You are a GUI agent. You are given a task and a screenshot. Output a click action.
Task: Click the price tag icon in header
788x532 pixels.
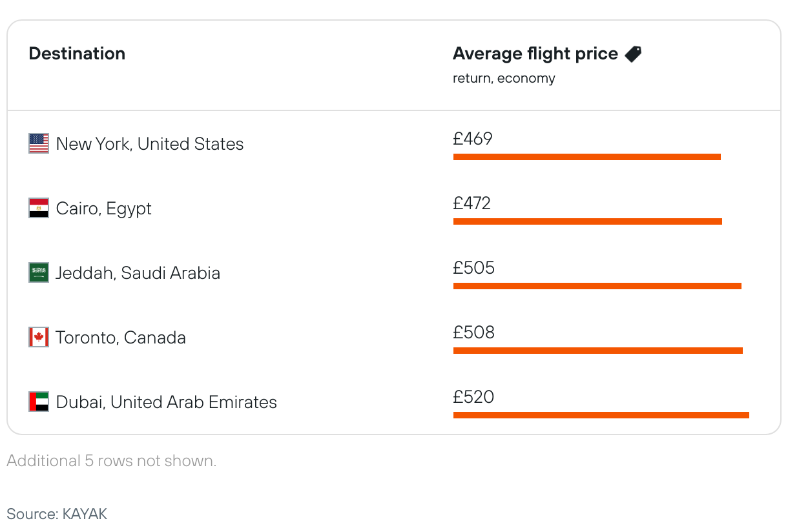(633, 54)
